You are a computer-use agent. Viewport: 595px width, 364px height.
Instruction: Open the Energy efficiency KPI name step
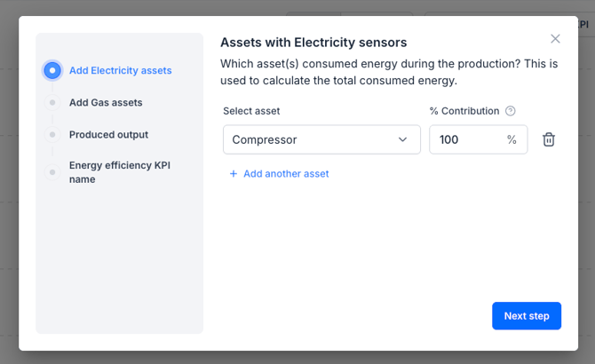pyautogui.click(x=113, y=172)
